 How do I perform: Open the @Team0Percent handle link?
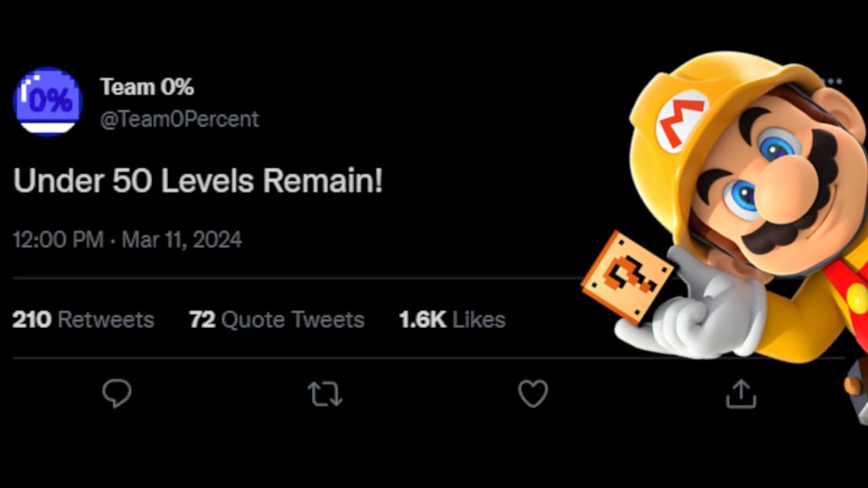180,119
